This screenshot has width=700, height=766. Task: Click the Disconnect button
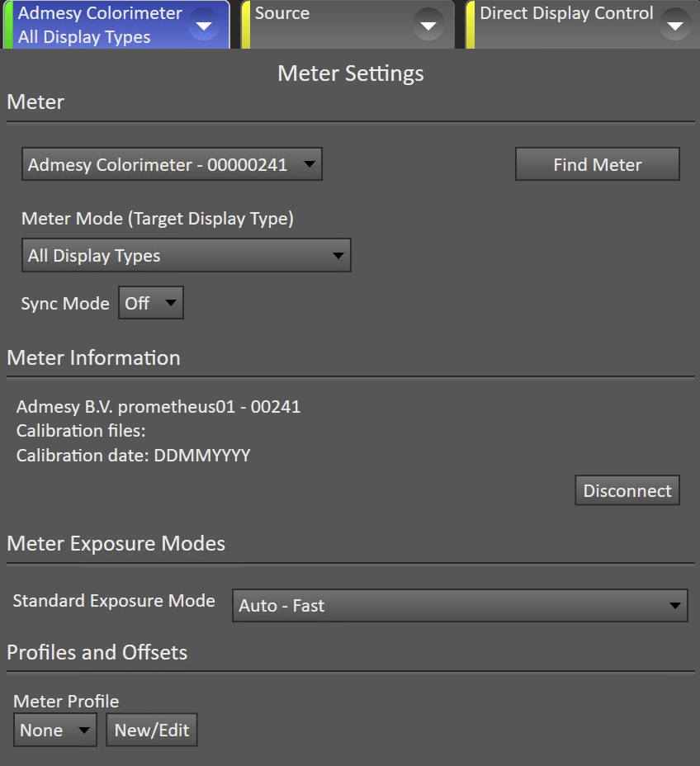627,490
